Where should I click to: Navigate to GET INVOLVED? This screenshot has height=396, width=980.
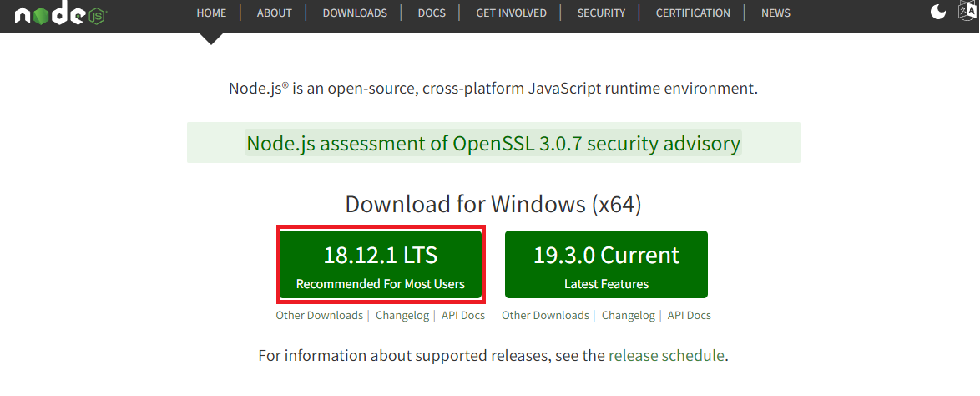tap(511, 13)
